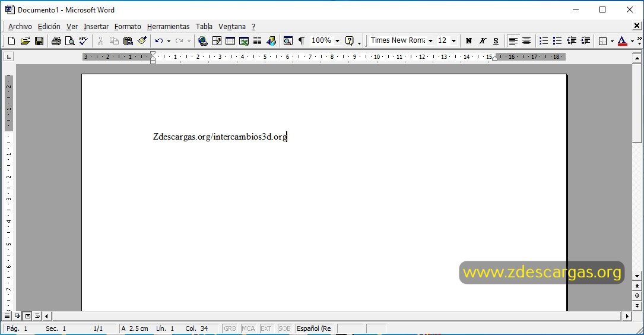Open an existing file via folder icon
Image resolution: width=644 pixels, height=335 pixels.
tap(26, 41)
